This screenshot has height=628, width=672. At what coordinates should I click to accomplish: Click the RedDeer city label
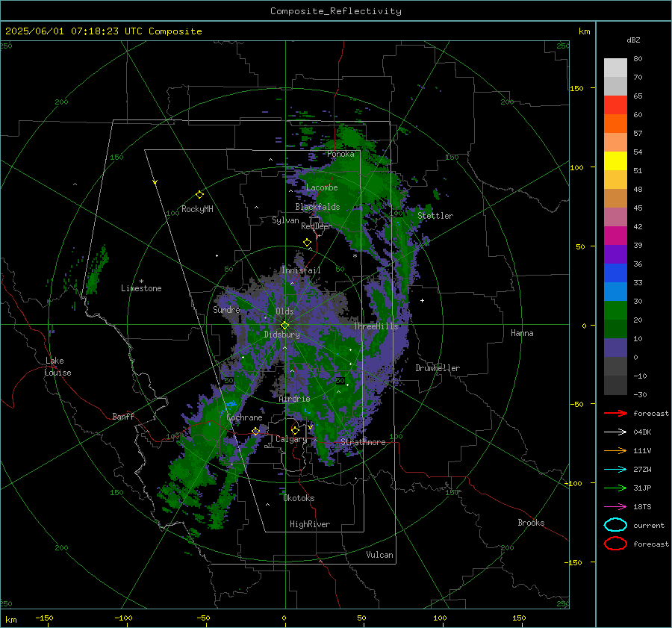(x=317, y=226)
